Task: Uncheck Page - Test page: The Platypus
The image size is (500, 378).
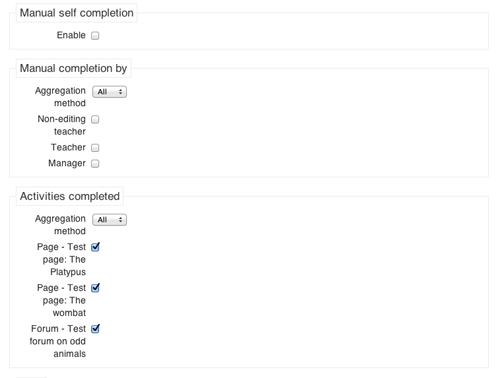Action: (x=95, y=247)
